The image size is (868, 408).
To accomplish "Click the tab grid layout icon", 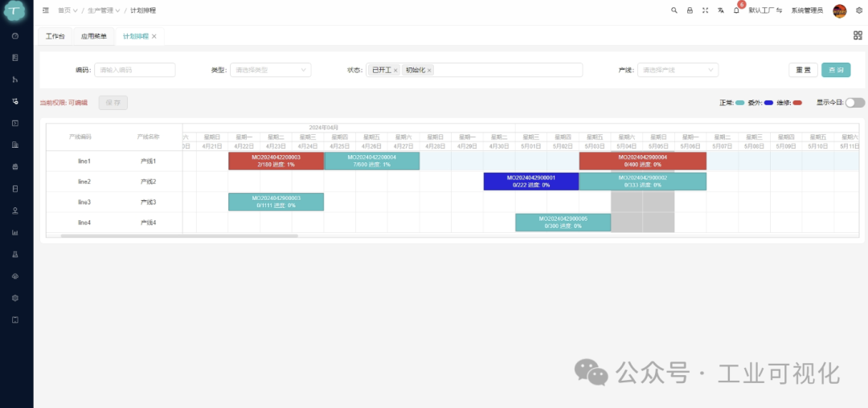I will [858, 36].
